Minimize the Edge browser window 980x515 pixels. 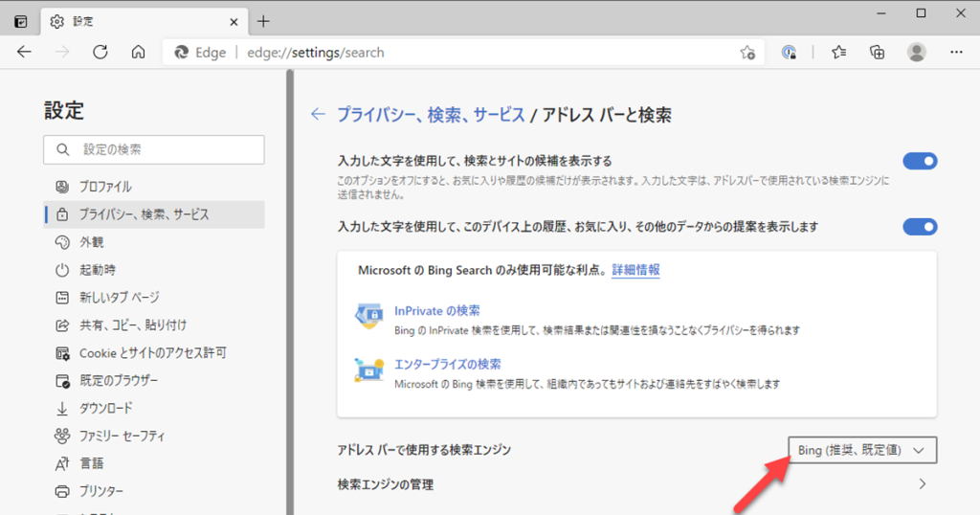coord(881,13)
